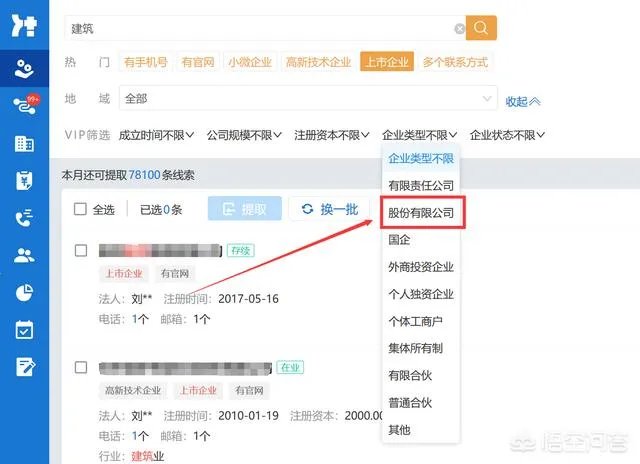Tick the 全选 select-all checkbox
The width and height of the screenshot is (640, 464).
point(80,209)
